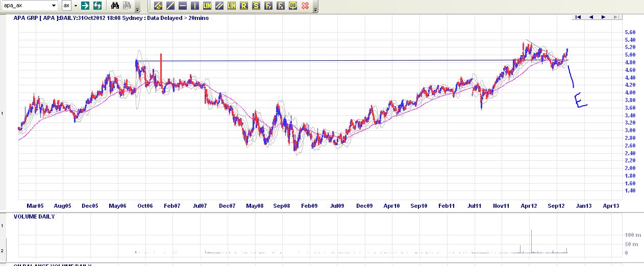Click the 3.00 price axis label
Image resolution: width=644 pixels, height=266 pixels.
(x=630, y=130)
